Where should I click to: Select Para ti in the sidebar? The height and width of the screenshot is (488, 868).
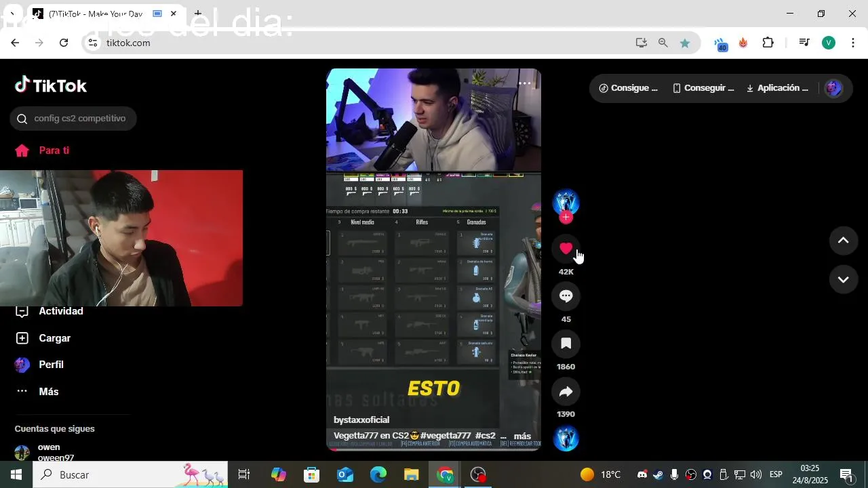pyautogui.click(x=42, y=150)
